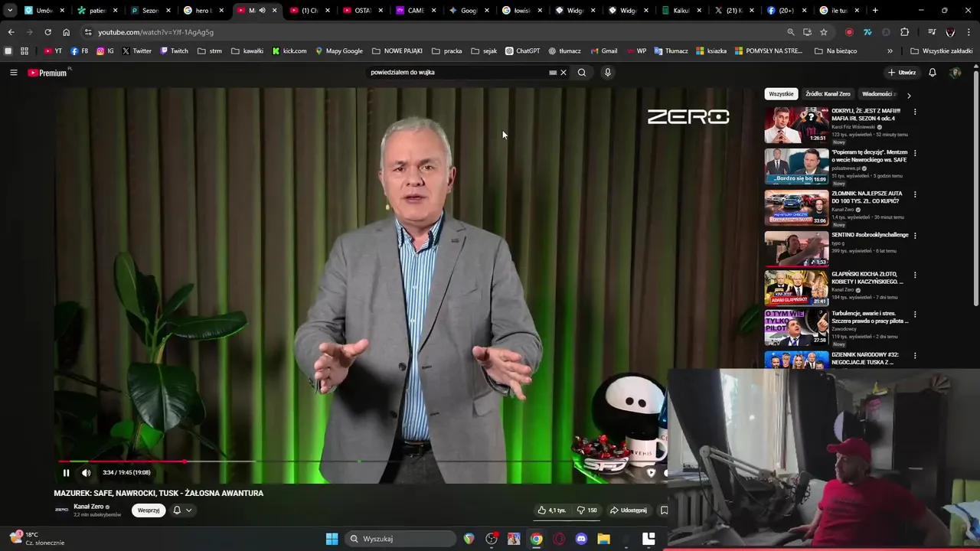The width and height of the screenshot is (980, 551).
Task: Click the Utwórz create button
Action: click(901, 73)
